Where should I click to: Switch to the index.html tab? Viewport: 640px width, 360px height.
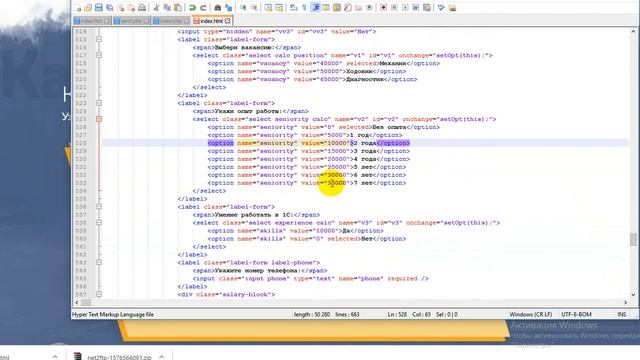coord(212,21)
